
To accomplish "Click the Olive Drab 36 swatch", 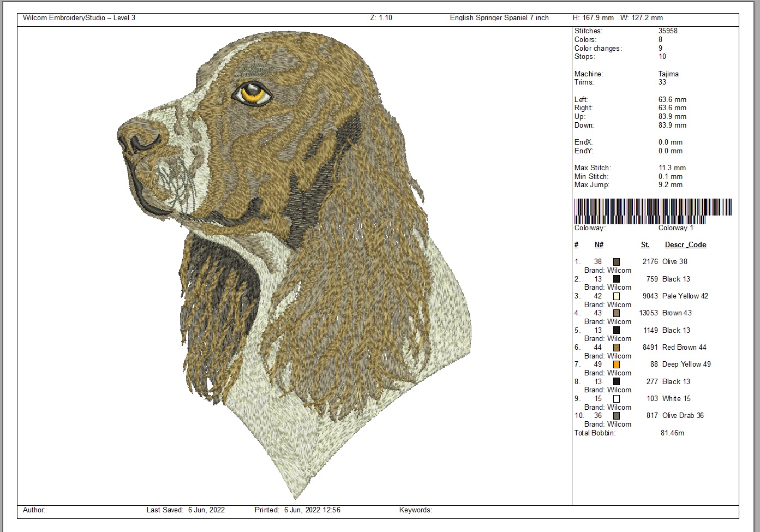I will click(617, 416).
